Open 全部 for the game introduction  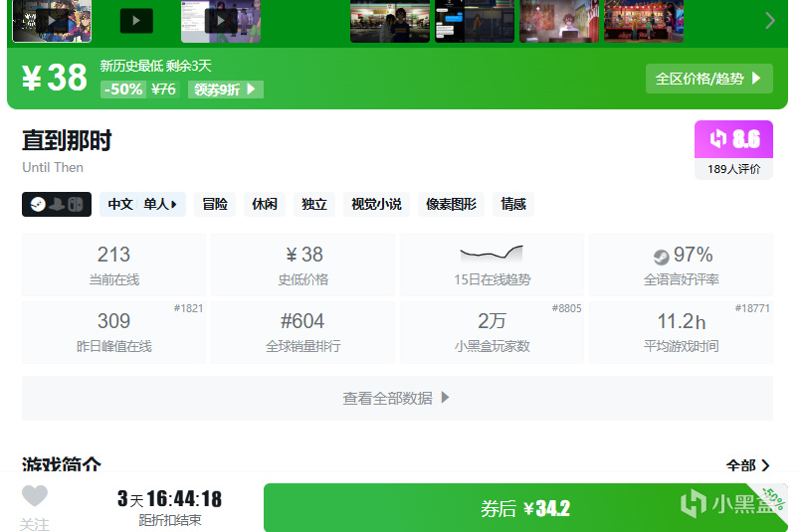point(748,465)
